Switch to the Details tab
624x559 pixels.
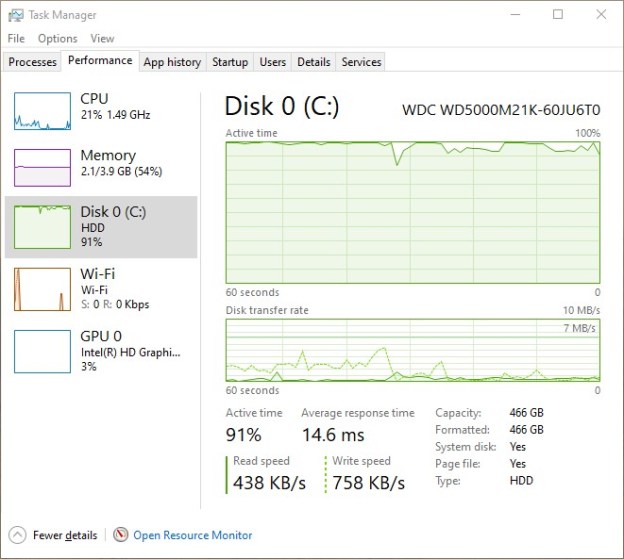tap(313, 62)
